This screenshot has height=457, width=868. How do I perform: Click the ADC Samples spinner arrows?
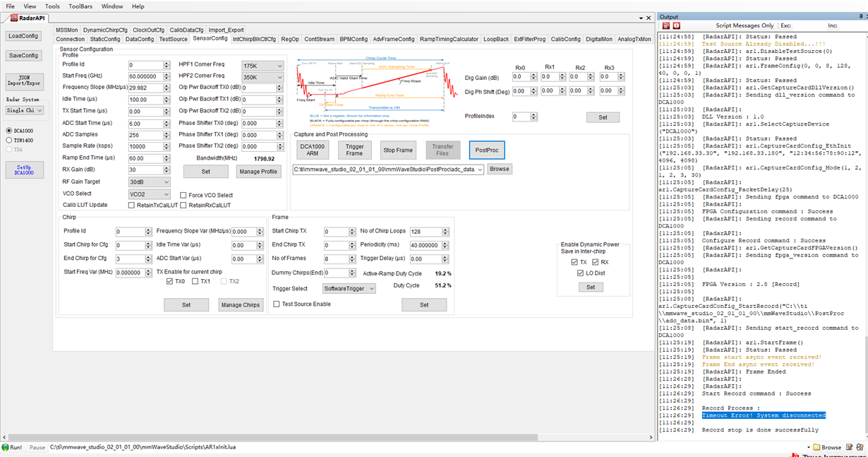coord(167,135)
